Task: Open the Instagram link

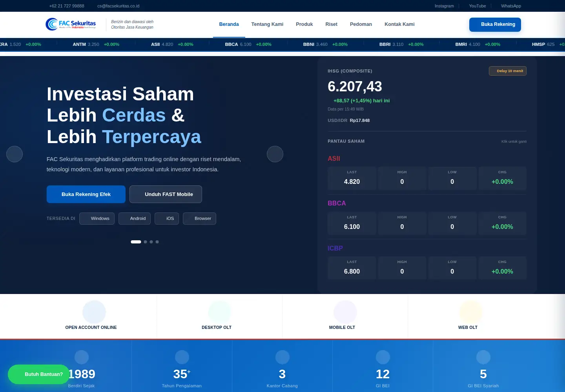Action: [x=444, y=6]
